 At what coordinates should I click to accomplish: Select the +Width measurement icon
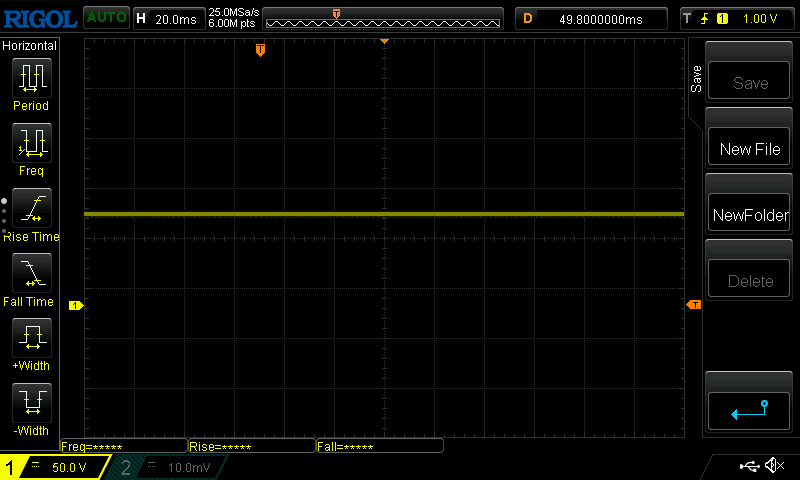[32, 338]
